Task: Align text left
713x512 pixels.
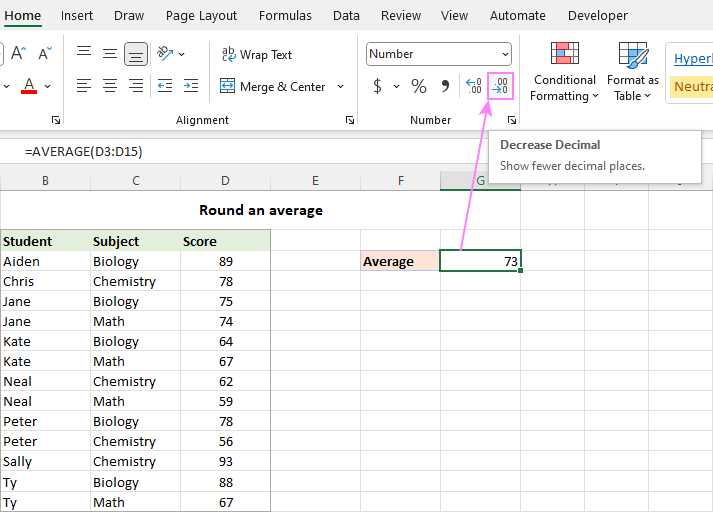Action: (x=84, y=85)
